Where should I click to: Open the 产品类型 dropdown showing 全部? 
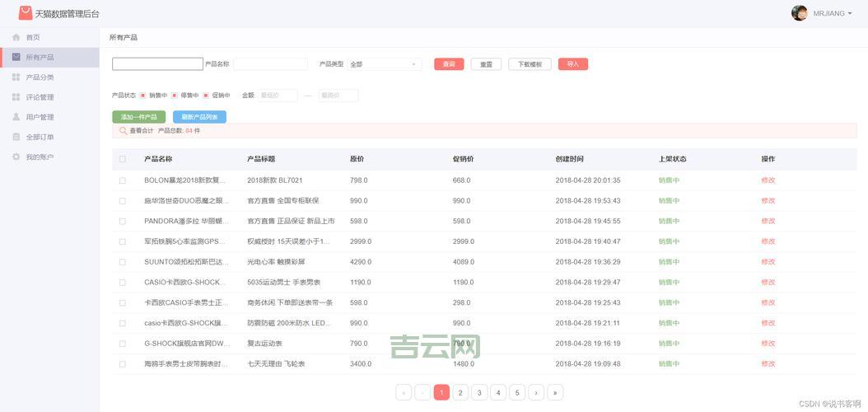(385, 64)
